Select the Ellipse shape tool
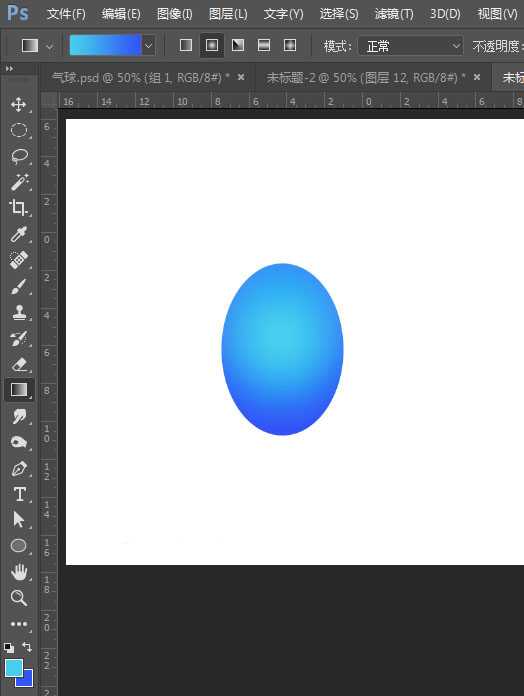 tap(19, 546)
